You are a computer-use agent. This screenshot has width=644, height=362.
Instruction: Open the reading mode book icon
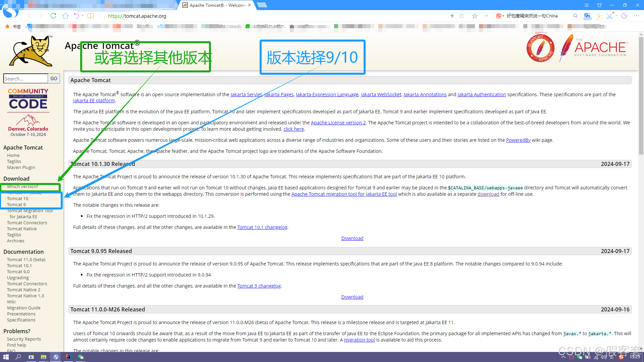tap(91, 16)
